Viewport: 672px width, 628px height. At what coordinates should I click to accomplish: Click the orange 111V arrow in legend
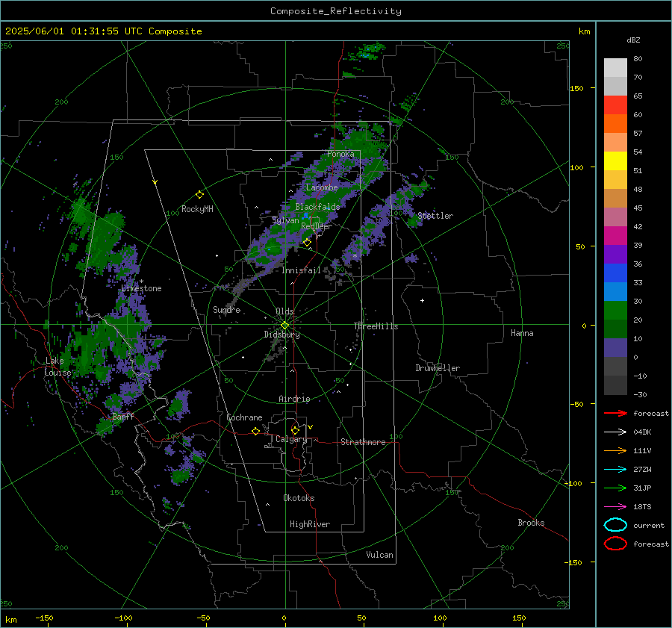click(x=615, y=450)
